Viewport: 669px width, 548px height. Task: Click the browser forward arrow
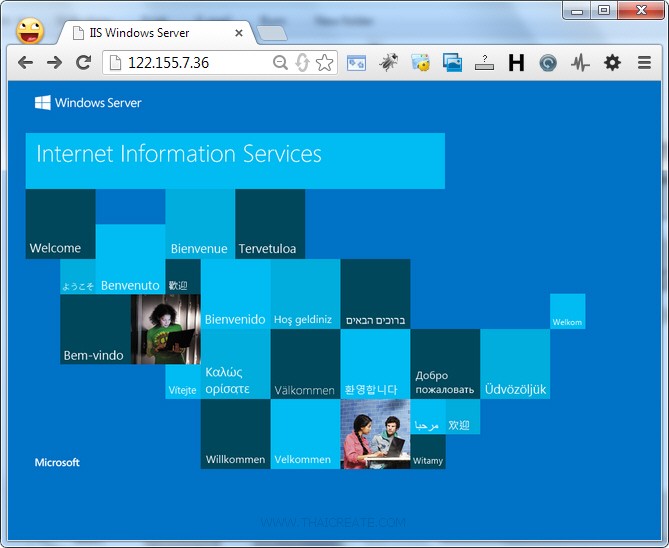55,63
